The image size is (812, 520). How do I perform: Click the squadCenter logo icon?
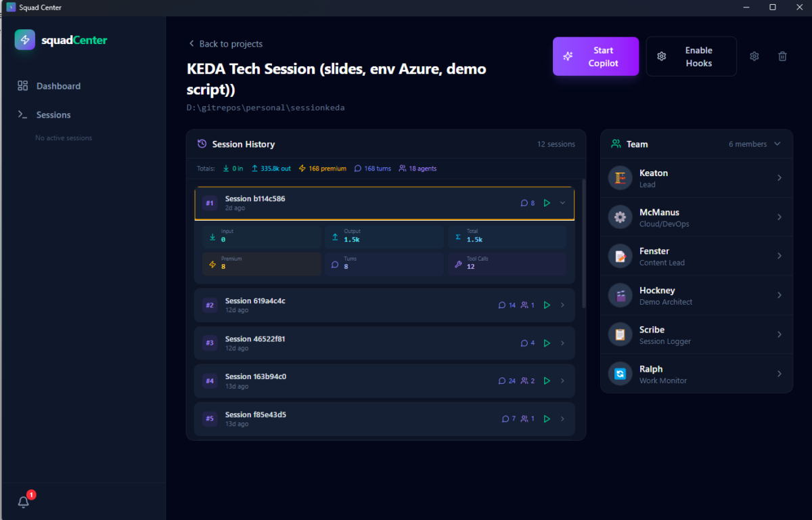(x=25, y=39)
